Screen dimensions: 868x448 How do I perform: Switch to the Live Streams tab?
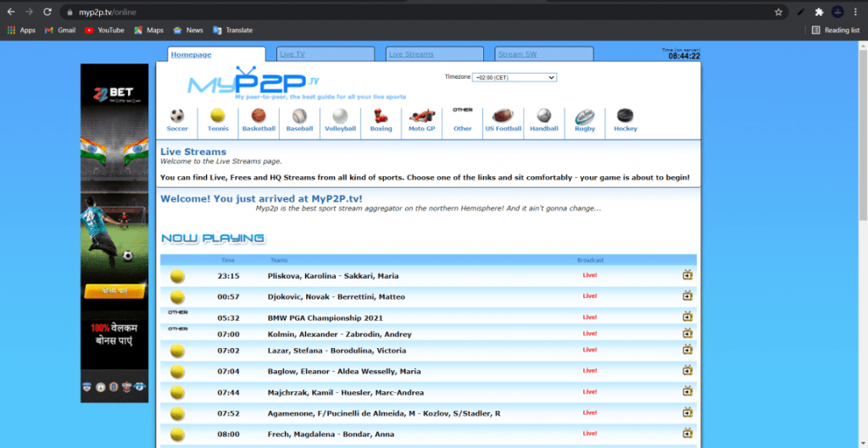coord(411,54)
